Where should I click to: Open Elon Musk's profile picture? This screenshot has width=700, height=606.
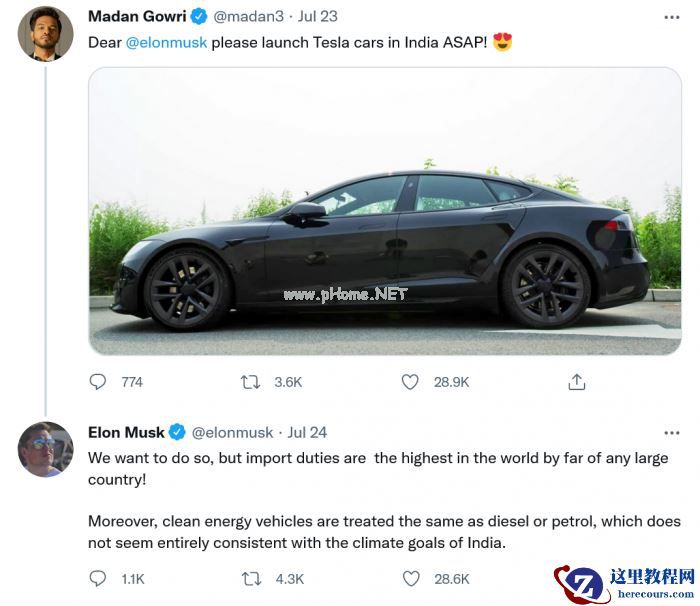[x=45, y=449]
